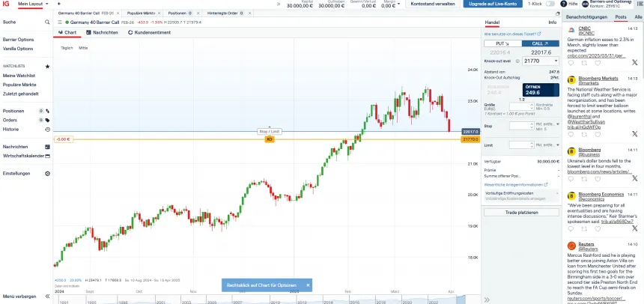This screenshot has height=304, width=644.
Task: Click the hamburger menu beside Germany 40 Barrier Call
Action: tap(58, 22)
